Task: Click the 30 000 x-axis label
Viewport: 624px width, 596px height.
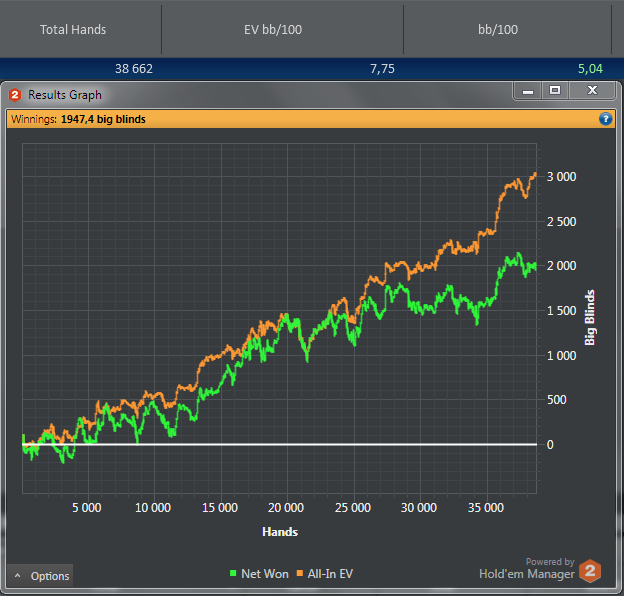Action: click(419, 508)
